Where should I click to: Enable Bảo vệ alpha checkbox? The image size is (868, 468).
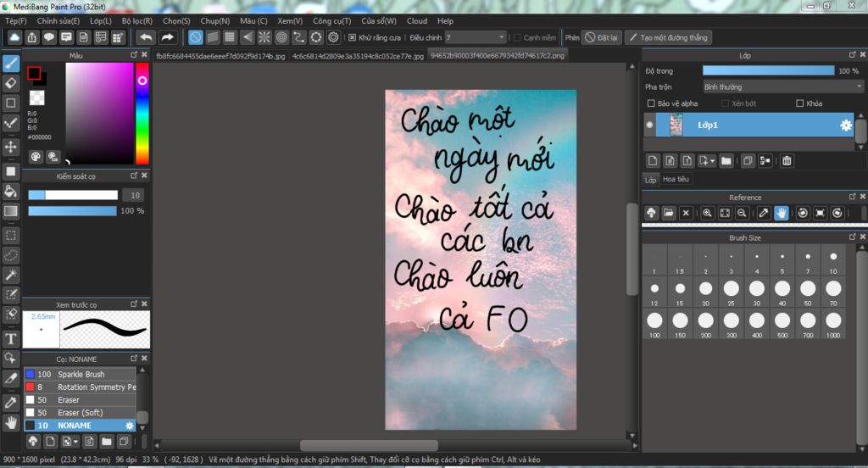point(651,103)
